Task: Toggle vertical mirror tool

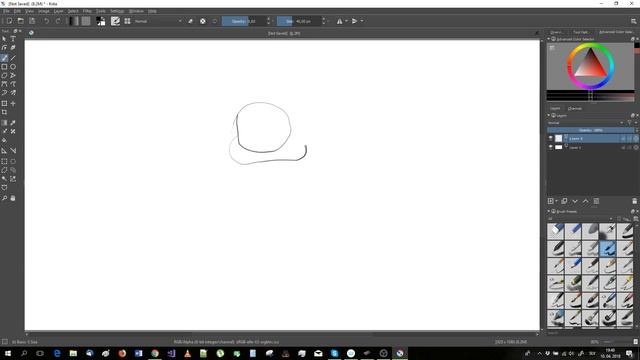Action: (x=354, y=21)
